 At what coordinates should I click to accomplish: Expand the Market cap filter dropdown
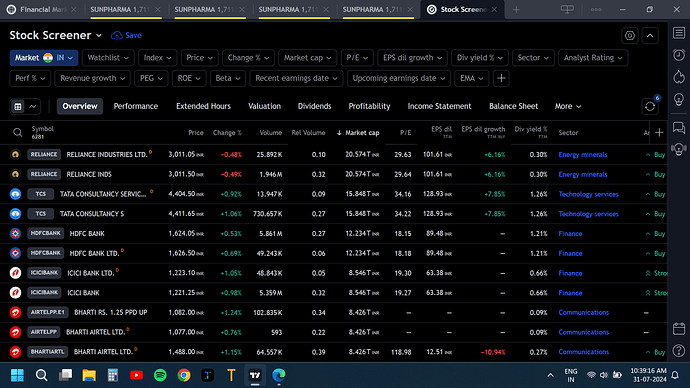(x=307, y=58)
